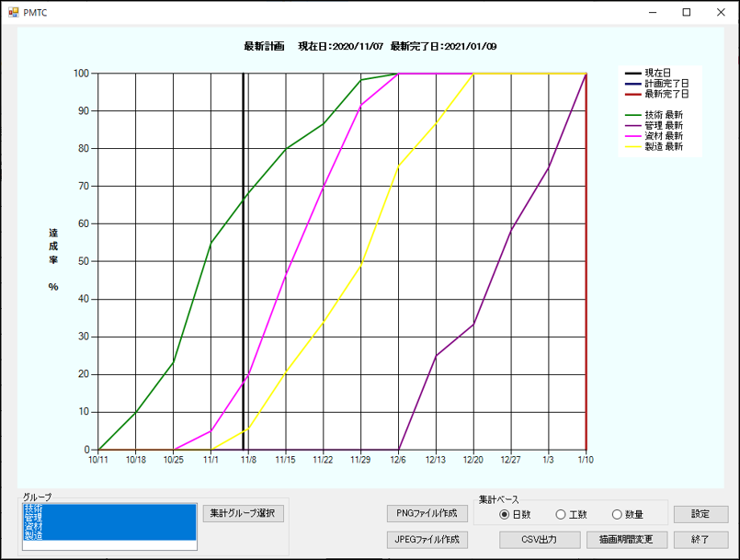
Task: Click the PMTC application icon in title bar
Action: coord(13,12)
